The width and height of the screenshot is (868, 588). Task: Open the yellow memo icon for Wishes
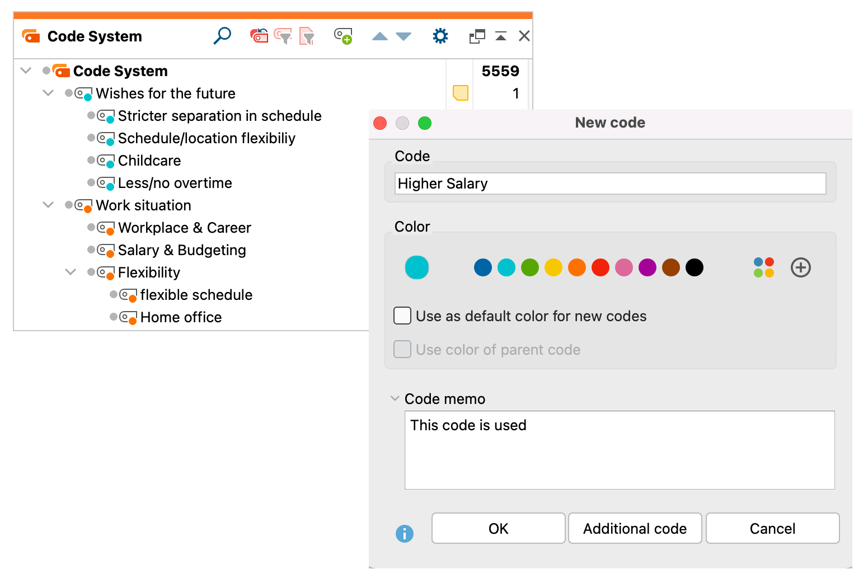[460, 93]
